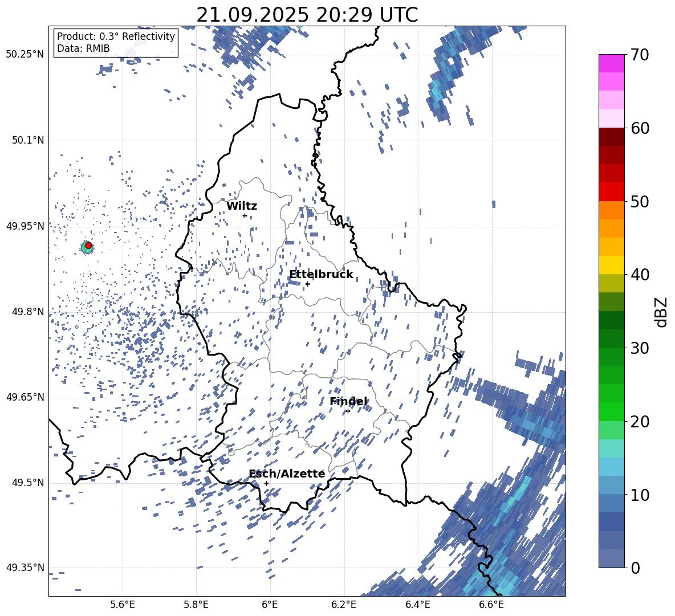Viewport: 675px width, 616px height.
Task: Click the 5.6°E longitude label
Action: 122,605
